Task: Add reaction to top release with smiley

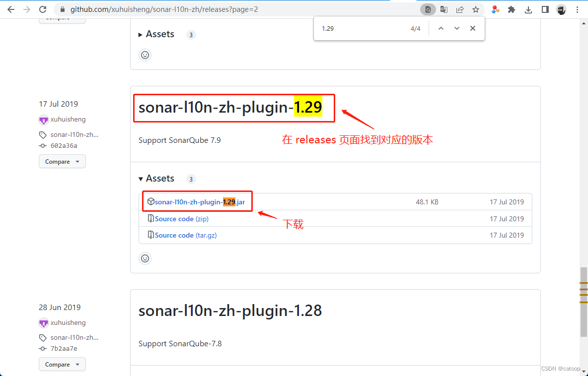Action: (145, 55)
